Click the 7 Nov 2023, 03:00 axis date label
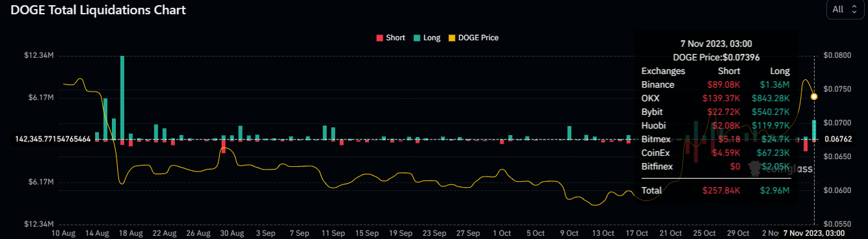This screenshot has height=239, width=868. tap(814, 233)
